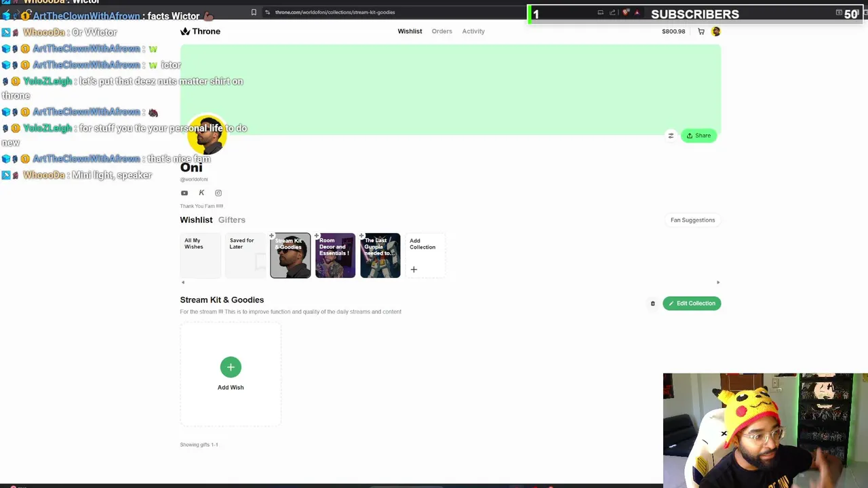Click the @worldofoni handle text
This screenshot has height=488, width=868.
[194, 180]
